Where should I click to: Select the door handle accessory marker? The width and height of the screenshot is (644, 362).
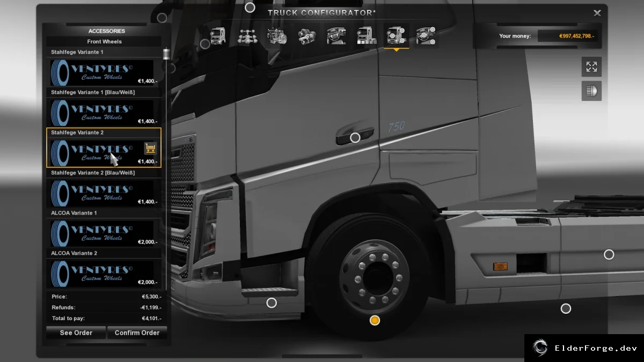click(355, 138)
